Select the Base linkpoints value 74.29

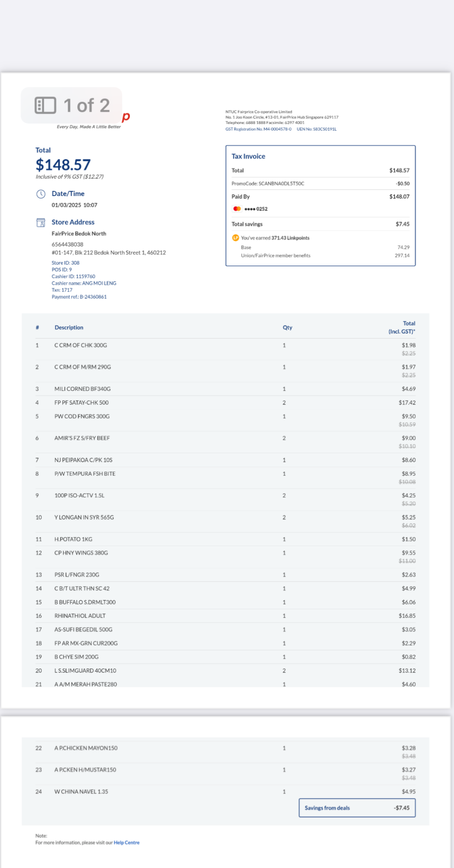tap(404, 247)
